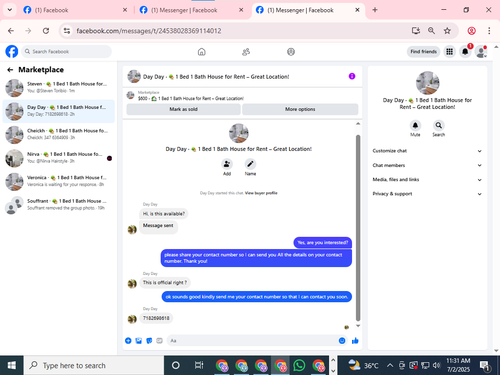The width and height of the screenshot is (500, 375).
Task: Open Day Day profile picture in side panel
Action: pyautogui.click(x=428, y=83)
